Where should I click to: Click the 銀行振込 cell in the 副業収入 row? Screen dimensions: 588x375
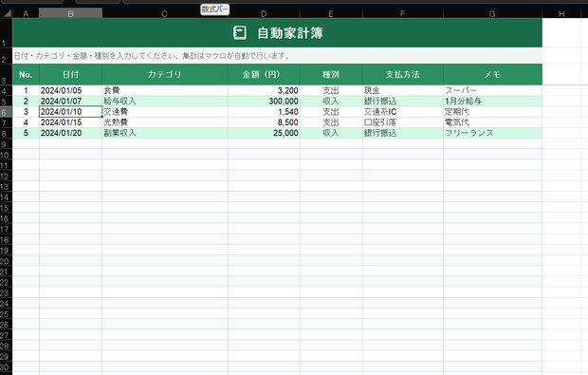pos(402,133)
